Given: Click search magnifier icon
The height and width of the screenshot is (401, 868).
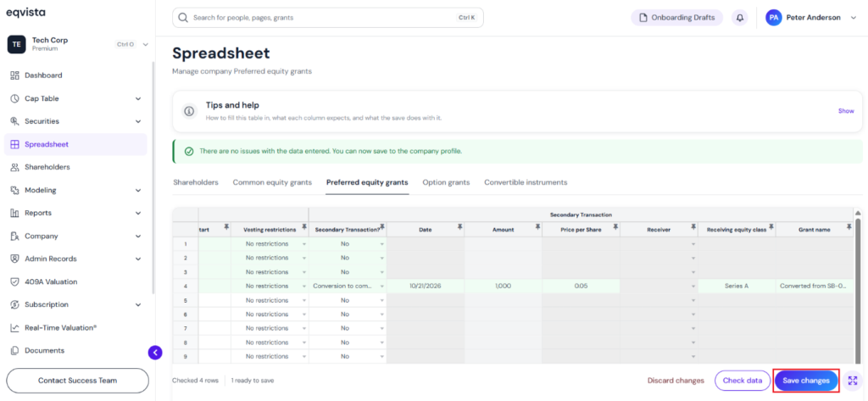Looking at the screenshot, I should pyautogui.click(x=184, y=18).
